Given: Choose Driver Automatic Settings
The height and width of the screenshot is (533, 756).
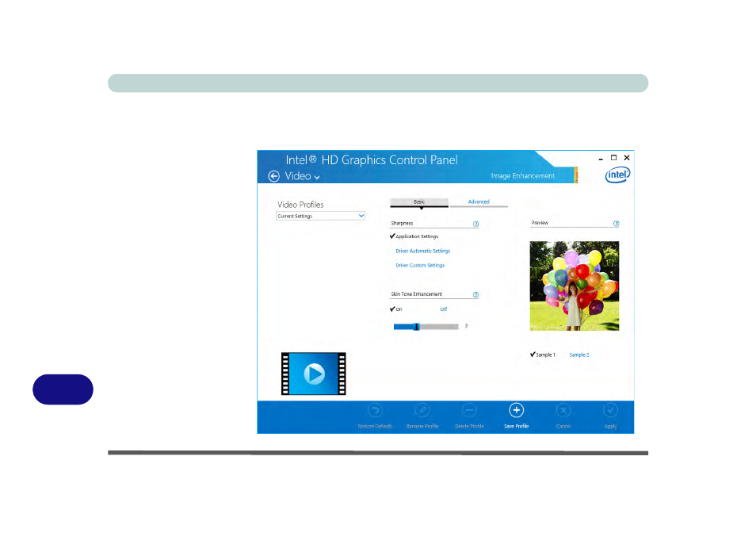Looking at the screenshot, I should point(423,251).
